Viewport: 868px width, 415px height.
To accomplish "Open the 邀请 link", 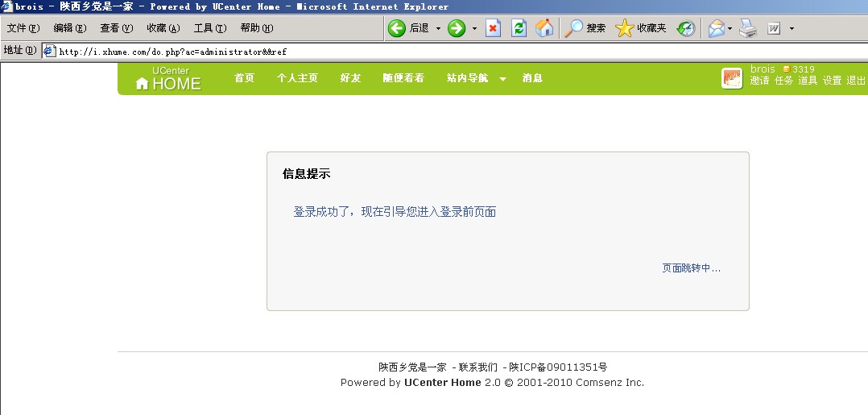I will point(759,81).
